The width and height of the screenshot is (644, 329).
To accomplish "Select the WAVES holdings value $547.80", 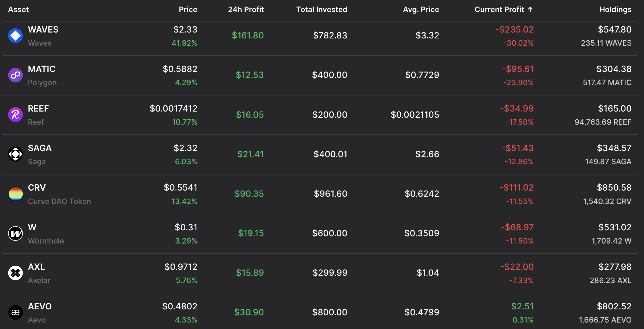I will point(614,30).
